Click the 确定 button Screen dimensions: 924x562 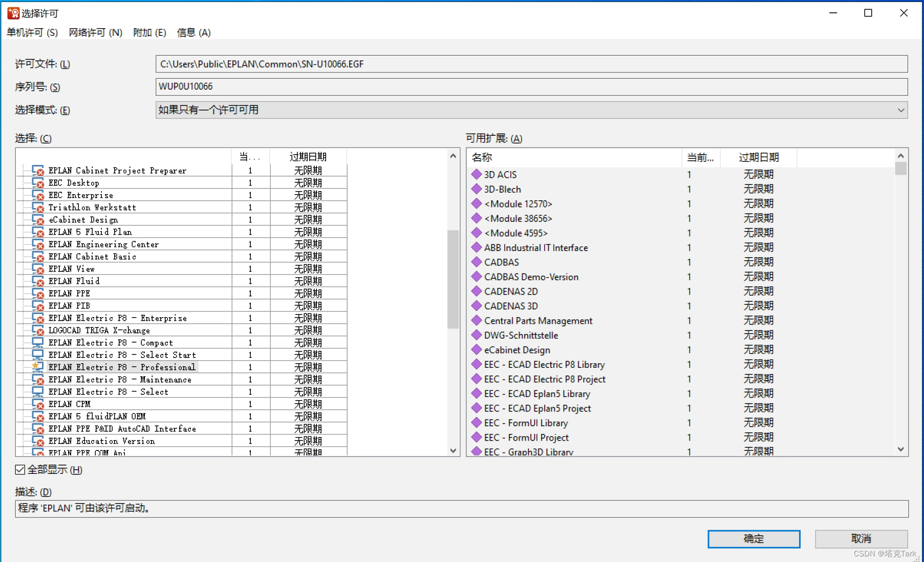pyautogui.click(x=754, y=538)
